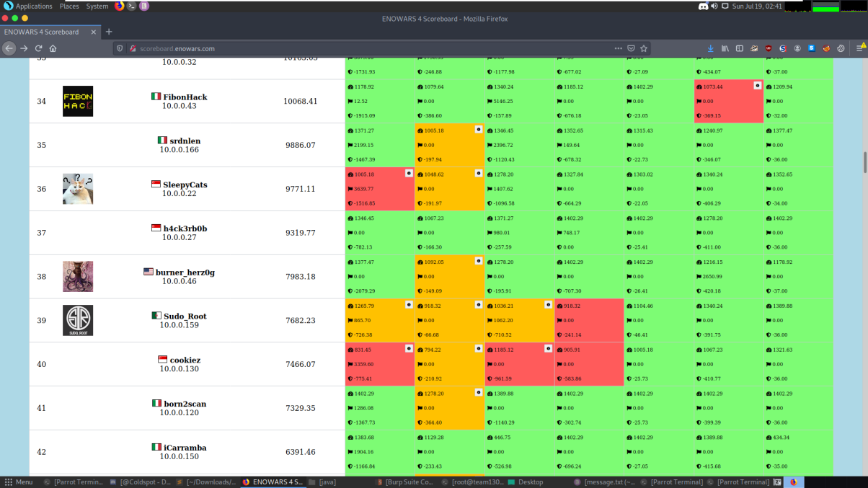Click the Firefox home button
868x488 pixels.
(53, 48)
